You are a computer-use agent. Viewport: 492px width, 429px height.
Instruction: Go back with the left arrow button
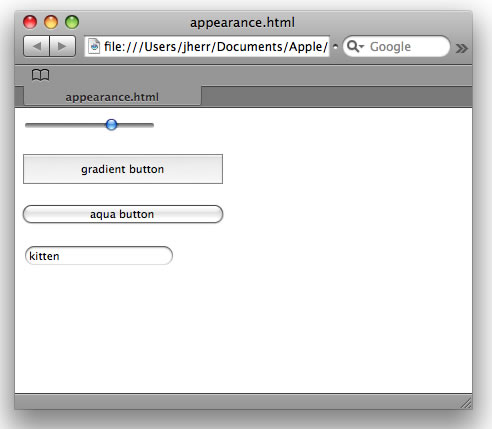click(x=36, y=46)
